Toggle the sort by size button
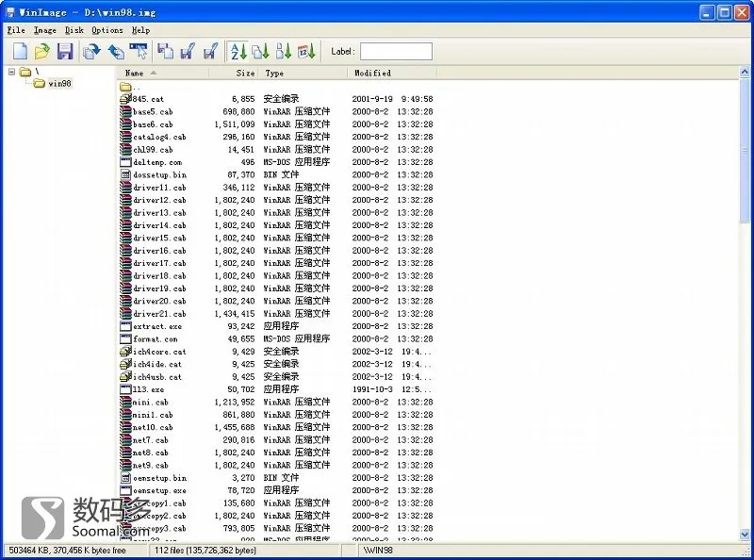The image size is (754, 560). pos(284,51)
